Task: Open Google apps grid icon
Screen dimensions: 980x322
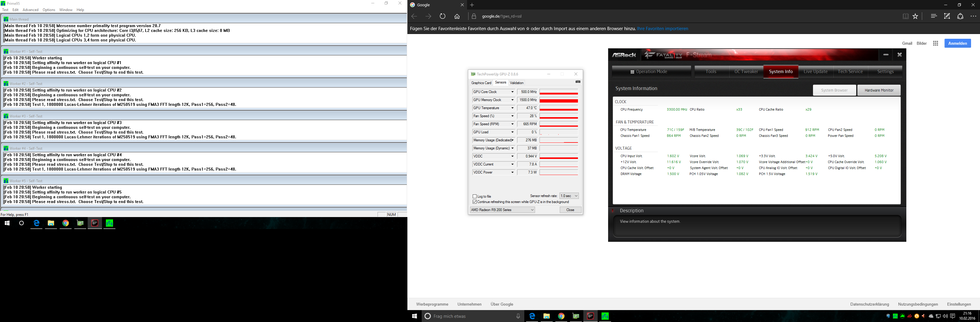Action: tap(936, 43)
